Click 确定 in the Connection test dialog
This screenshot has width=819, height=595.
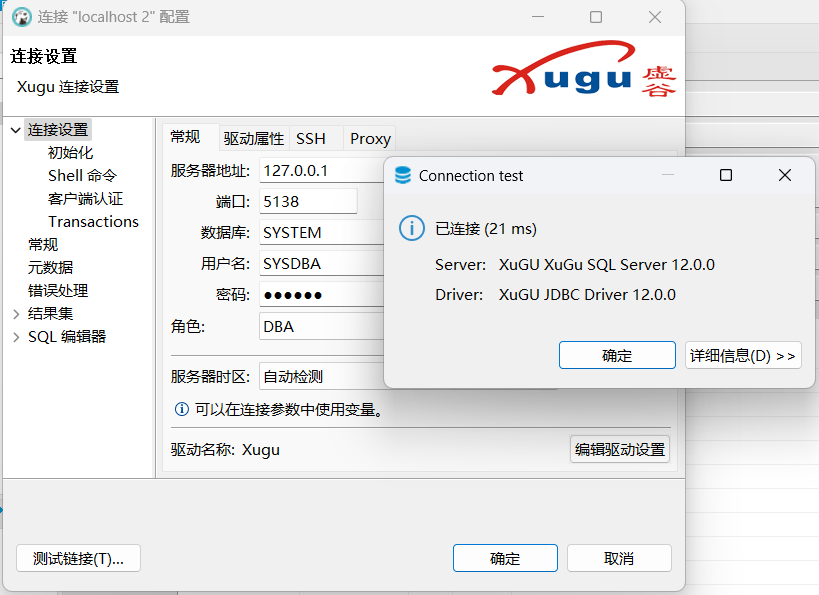(x=617, y=355)
